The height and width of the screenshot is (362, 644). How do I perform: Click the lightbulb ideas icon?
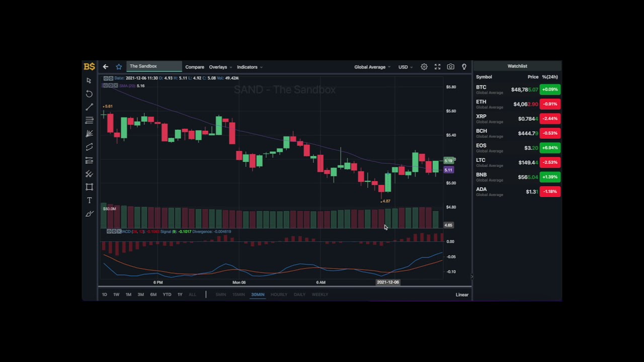coord(464,67)
